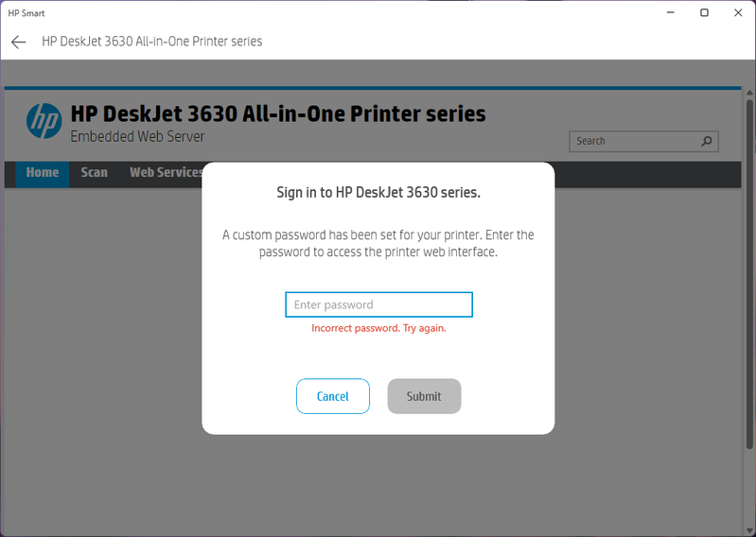Switch to the Scan tab
This screenshot has height=537, width=756.
[94, 173]
